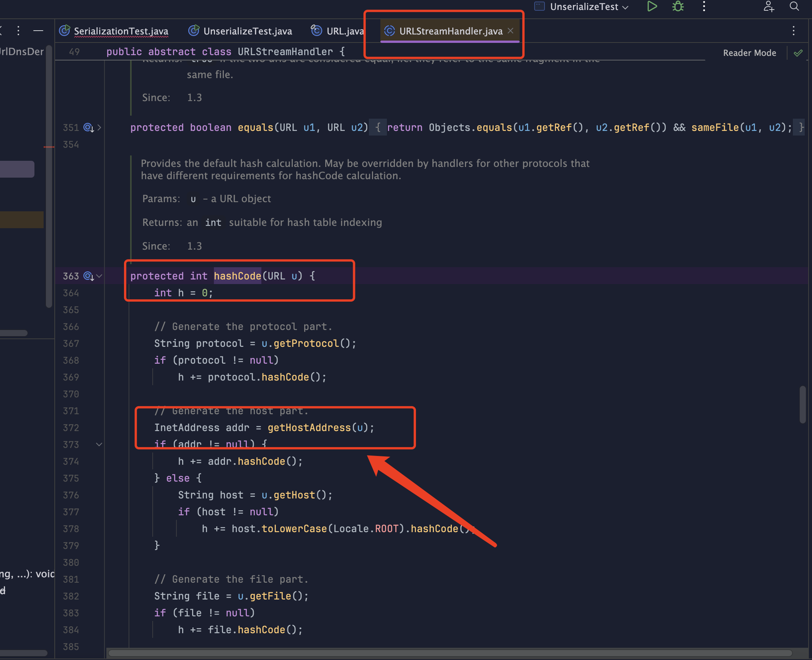This screenshot has height=660, width=812.
Task: Click hashCode method name on line 363
Action: 237,276
